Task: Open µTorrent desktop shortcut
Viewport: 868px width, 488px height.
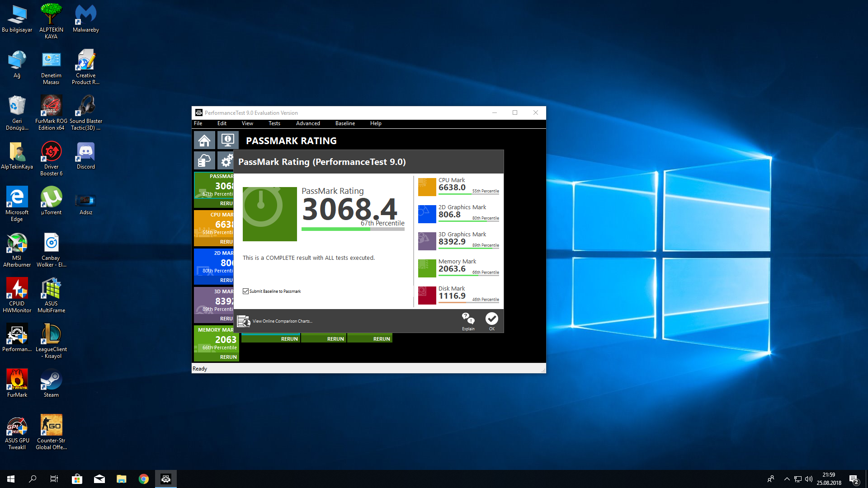Action: pos(51,201)
